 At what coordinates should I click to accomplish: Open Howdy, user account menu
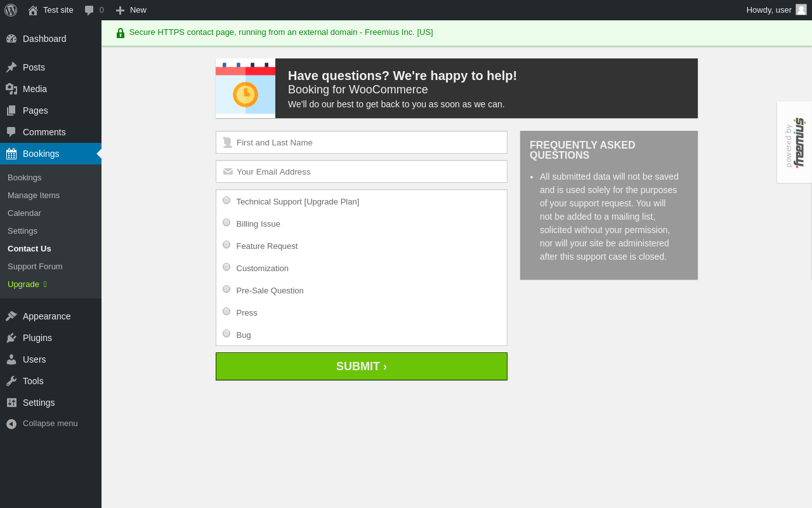click(776, 10)
